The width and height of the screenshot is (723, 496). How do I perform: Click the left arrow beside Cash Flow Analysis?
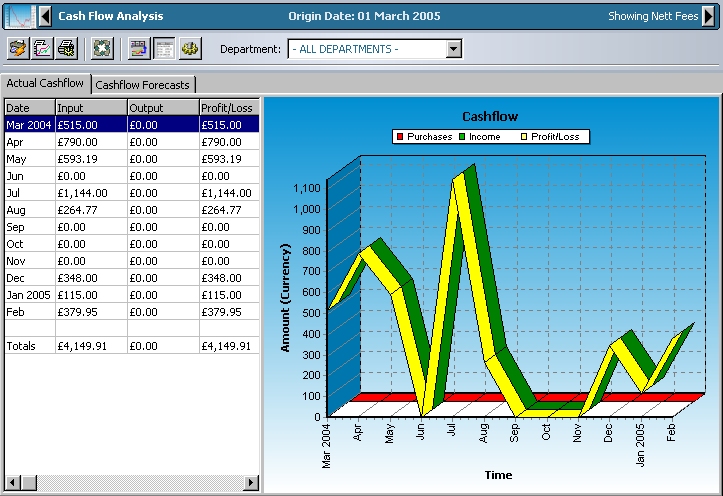click(x=44, y=16)
